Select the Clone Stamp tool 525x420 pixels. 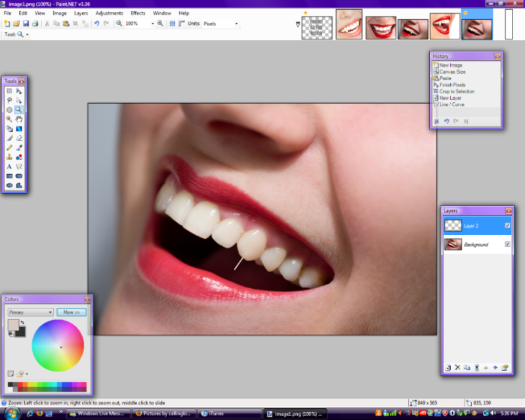(x=9, y=157)
